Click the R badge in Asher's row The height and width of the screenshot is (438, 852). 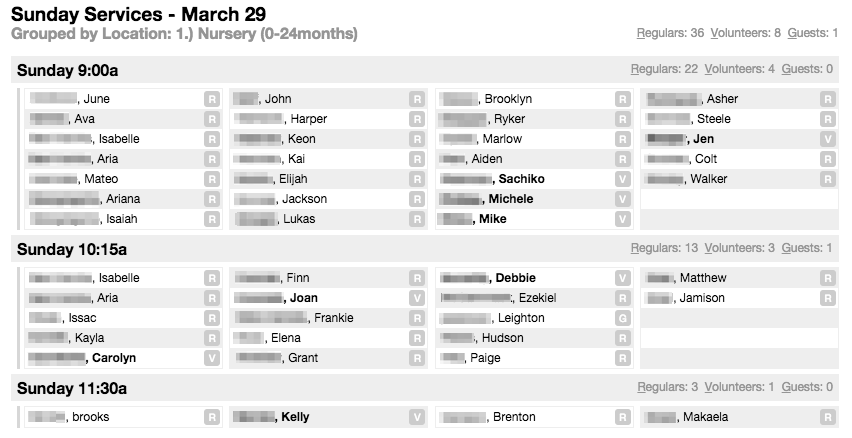tap(827, 99)
